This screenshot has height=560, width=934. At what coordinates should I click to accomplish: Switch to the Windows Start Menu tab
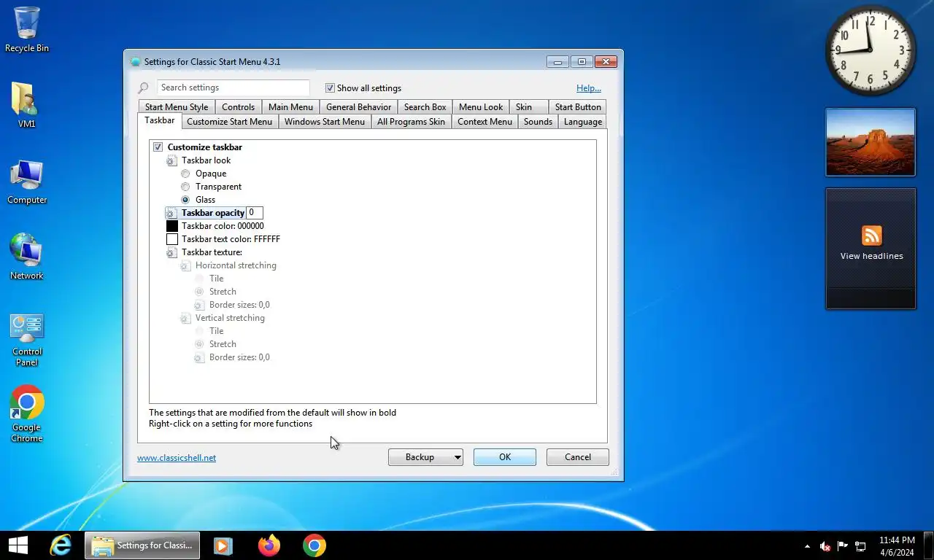(x=325, y=122)
